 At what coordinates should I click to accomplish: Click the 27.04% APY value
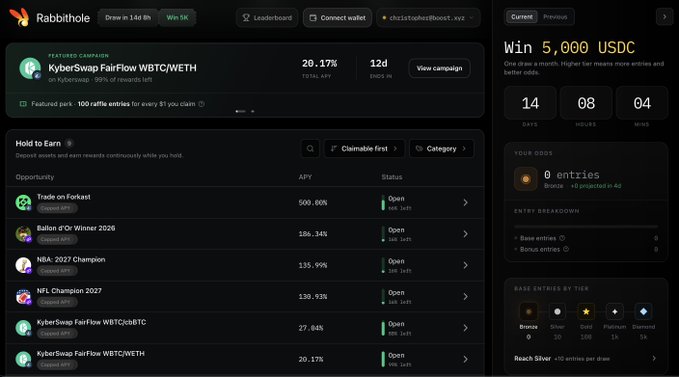tap(311, 328)
